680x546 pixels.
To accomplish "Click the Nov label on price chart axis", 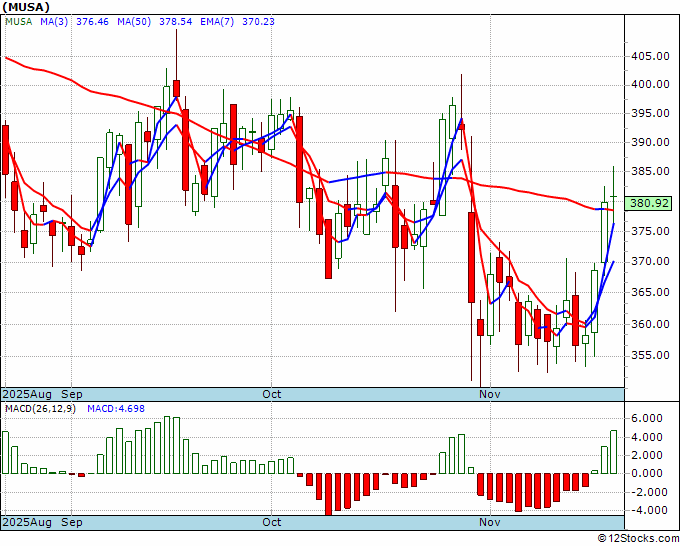I will [490, 394].
